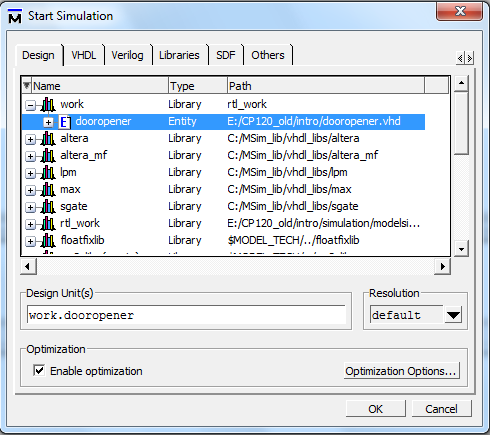Expand the dooropener entity node
490x435 pixels.
point(48,122)
